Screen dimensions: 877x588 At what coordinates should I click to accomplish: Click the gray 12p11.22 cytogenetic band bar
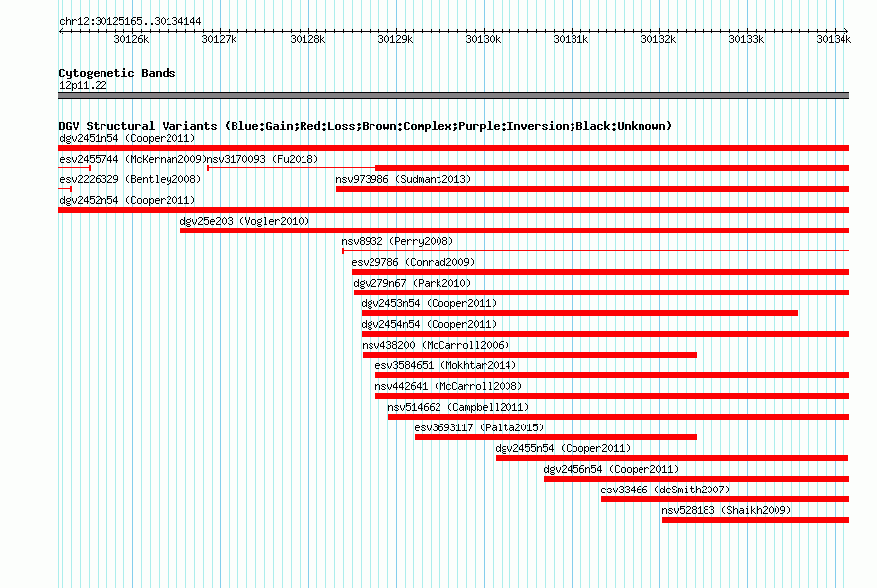coord(453,96)
